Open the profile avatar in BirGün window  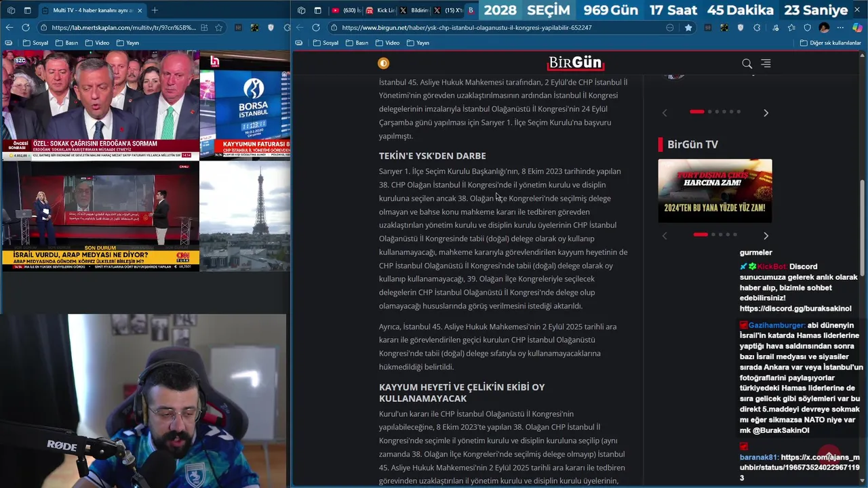(x=824, y=28)
